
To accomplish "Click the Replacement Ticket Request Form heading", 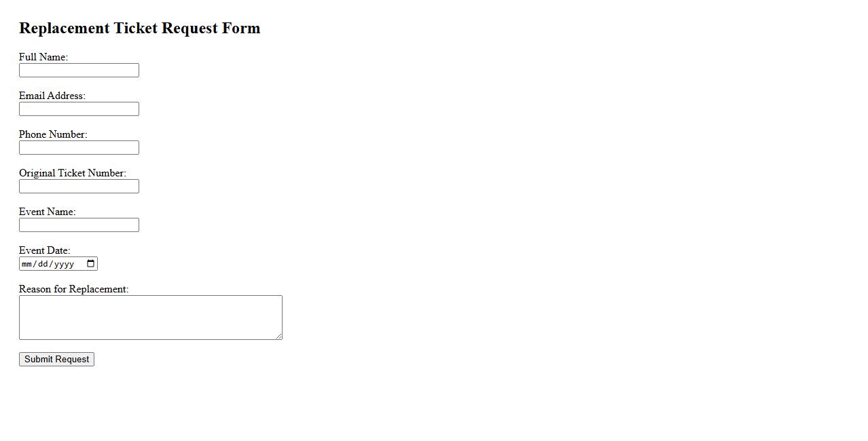I will 140,28.
